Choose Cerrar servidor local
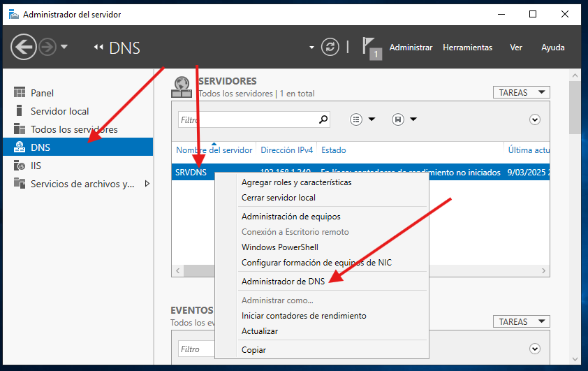588x371 pixels. pyautogui.click(x=278, y=198)
